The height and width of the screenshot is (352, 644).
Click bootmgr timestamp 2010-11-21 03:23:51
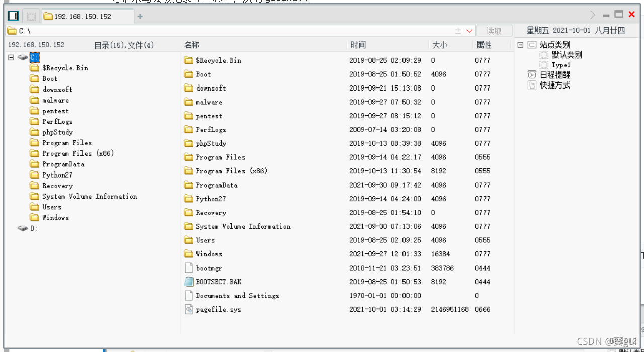(385, 268)
